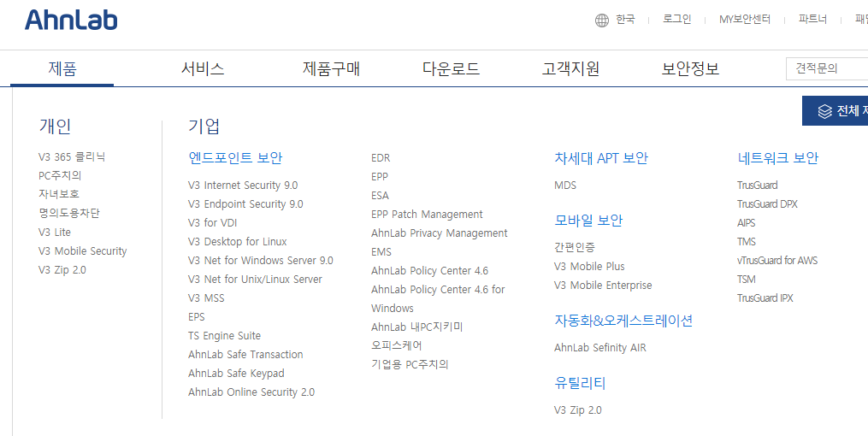The width and height of the screenshot is (868, 436).
Task: Open 간편인증 link
Action: pos(575,247)
